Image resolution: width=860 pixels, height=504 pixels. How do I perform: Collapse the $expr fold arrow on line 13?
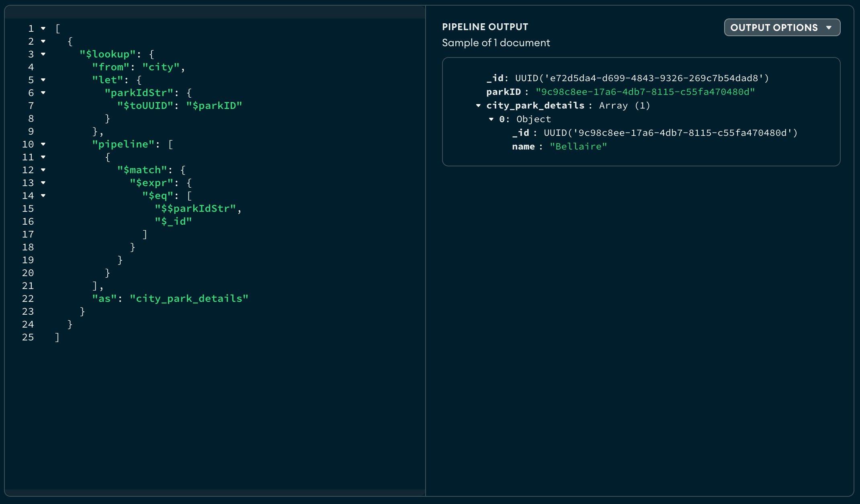[43, 183]
